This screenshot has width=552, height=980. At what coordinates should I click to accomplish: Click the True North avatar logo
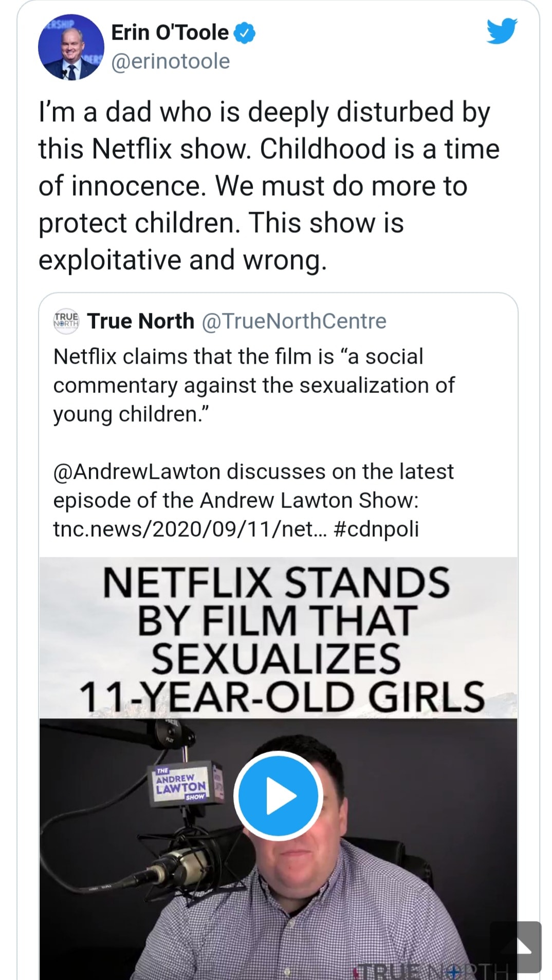(66, 321)
